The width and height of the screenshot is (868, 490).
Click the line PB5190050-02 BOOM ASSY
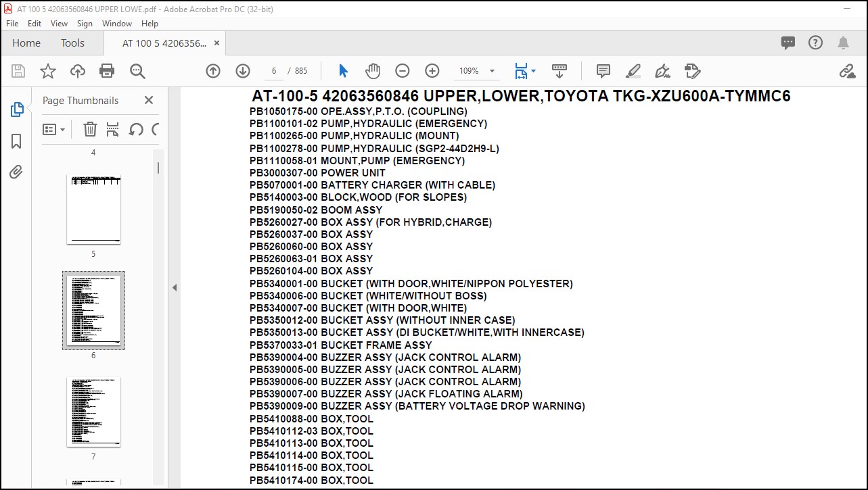point(316,210)
